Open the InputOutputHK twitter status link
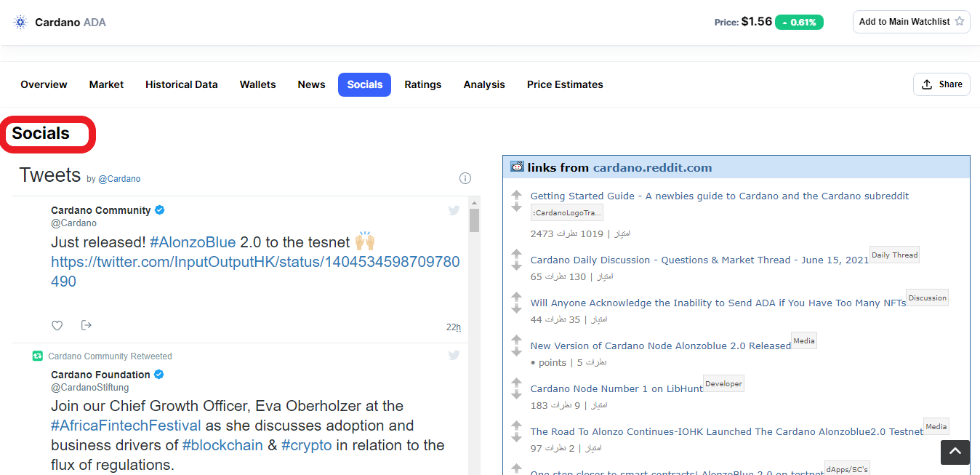 (x=255, y=271)
